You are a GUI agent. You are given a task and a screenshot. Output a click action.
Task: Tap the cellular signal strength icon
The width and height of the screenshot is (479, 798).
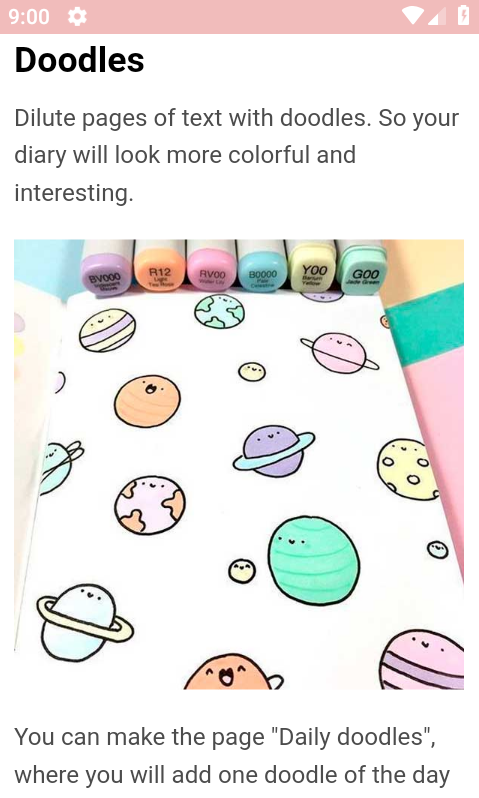pos(435,16)
